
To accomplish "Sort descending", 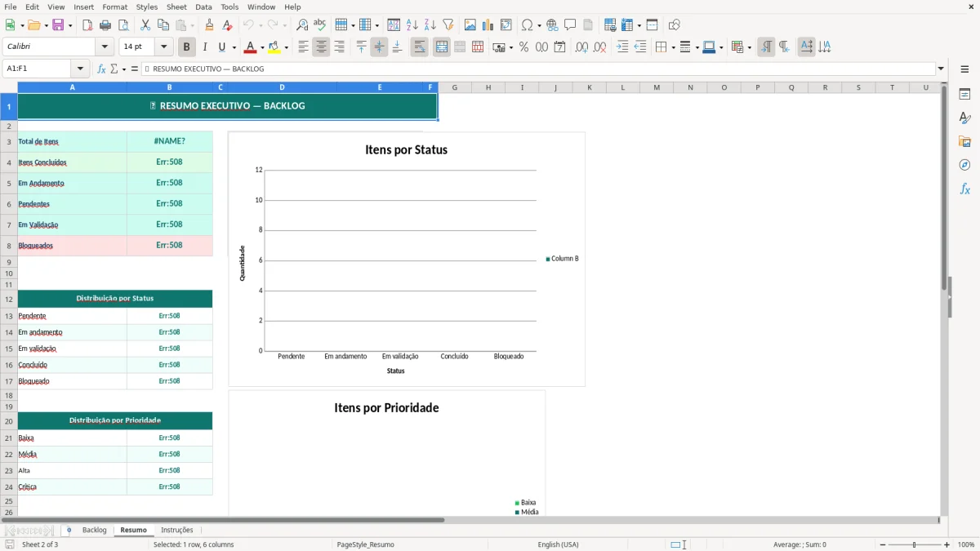I will (x=430, y=25).
